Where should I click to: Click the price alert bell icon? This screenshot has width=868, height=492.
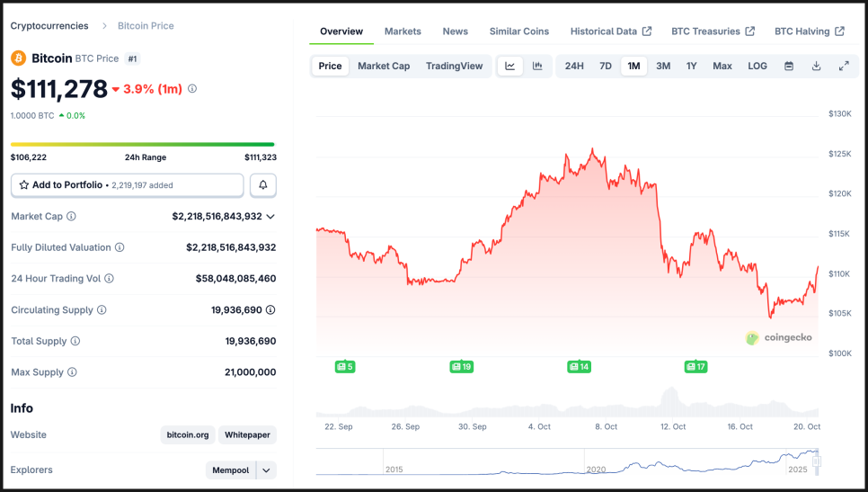point(263,185)
